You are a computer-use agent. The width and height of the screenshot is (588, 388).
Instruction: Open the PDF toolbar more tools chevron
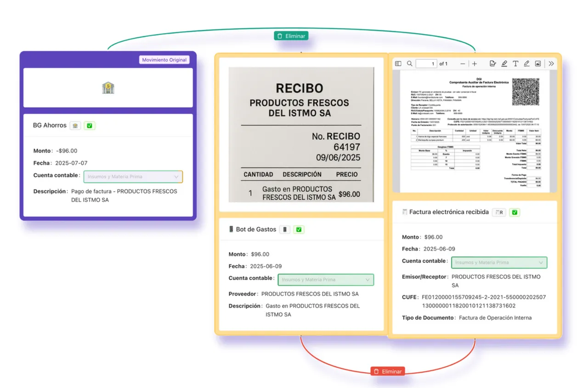(551, 63)
